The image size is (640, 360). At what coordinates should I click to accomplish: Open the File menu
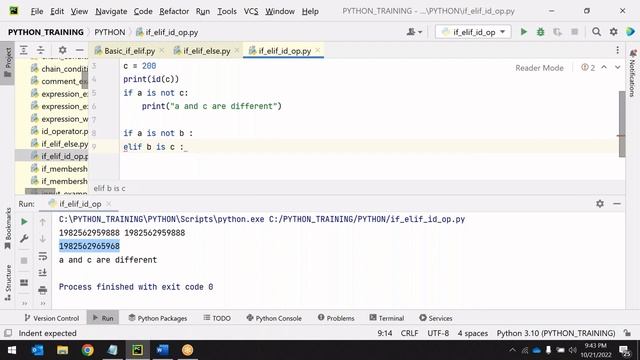(37, 11)
